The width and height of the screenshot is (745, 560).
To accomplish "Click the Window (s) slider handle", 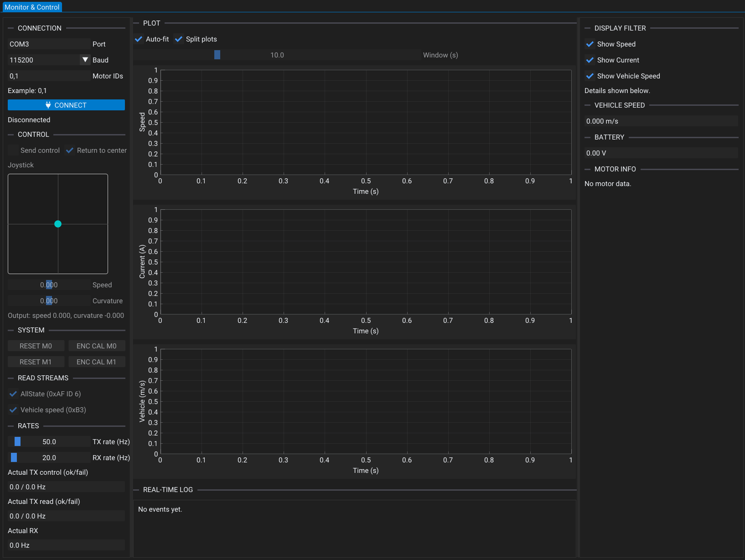I will [x=217, y=55].
